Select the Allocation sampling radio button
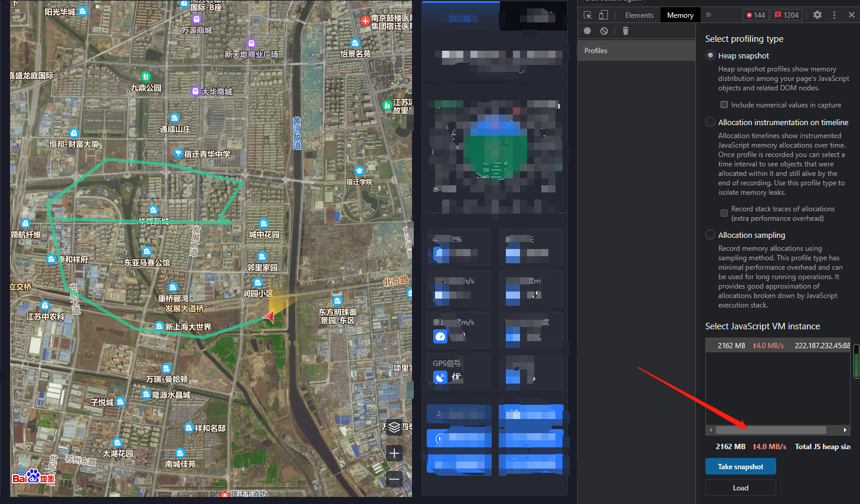This screenshot has height=504, width=860. 710,235
